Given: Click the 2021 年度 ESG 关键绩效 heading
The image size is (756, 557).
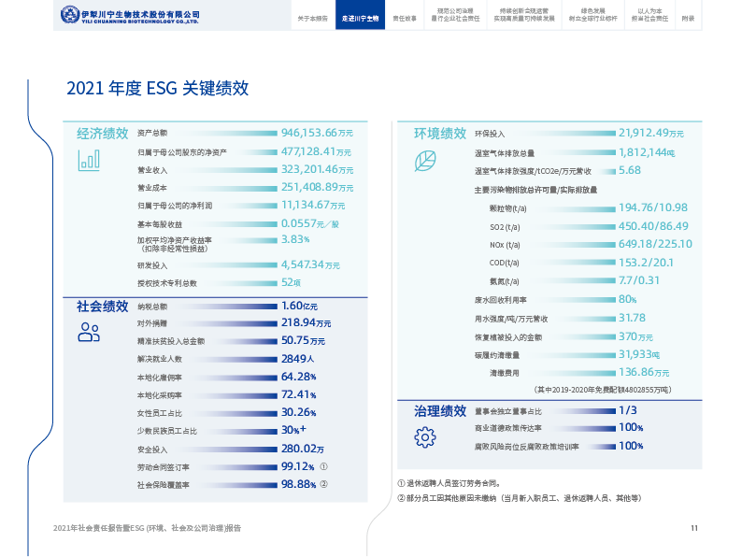Looking at the screenshot, I should [157, 88].
